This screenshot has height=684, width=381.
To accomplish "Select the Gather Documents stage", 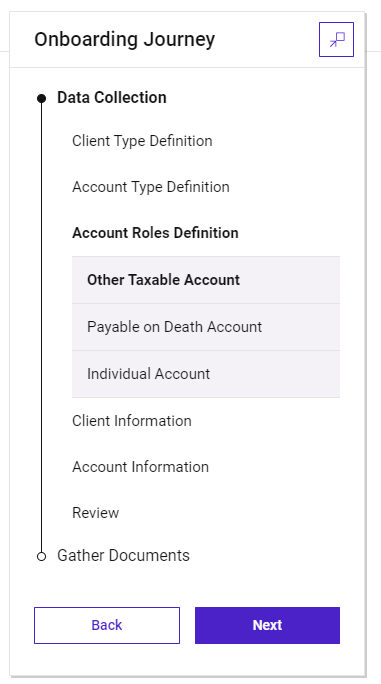I will coord(124,555).
